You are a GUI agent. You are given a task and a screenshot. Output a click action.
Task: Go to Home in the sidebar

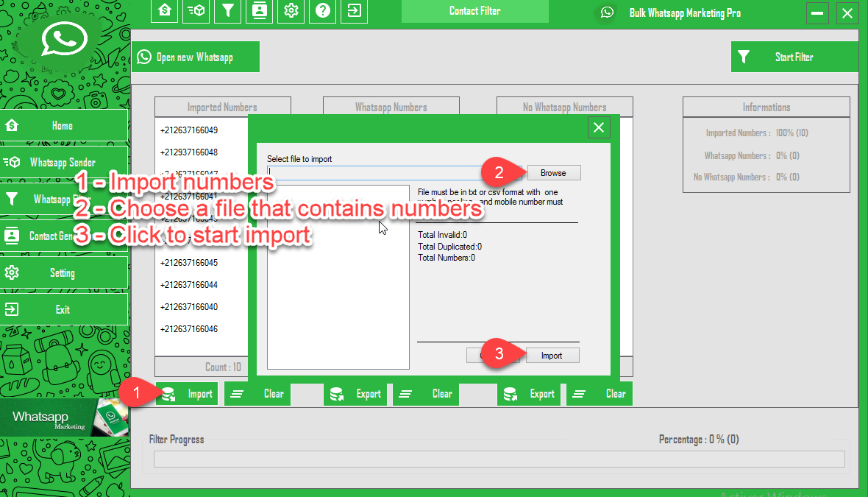point(63,126)
